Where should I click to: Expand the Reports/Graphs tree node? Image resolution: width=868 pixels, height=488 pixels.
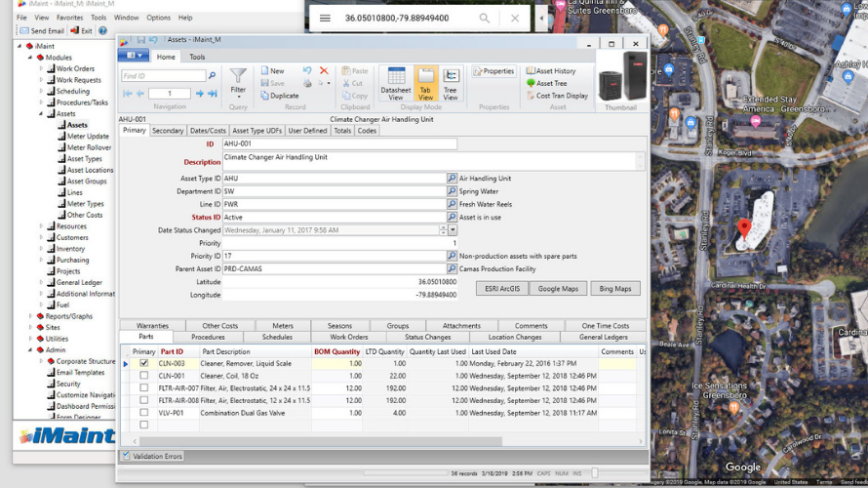[30, 316]
